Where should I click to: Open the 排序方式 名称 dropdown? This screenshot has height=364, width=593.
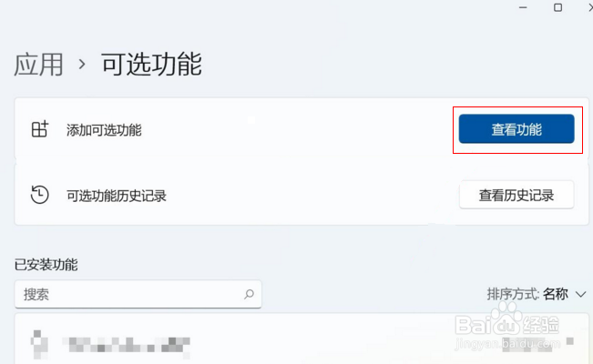click(537, 294)
